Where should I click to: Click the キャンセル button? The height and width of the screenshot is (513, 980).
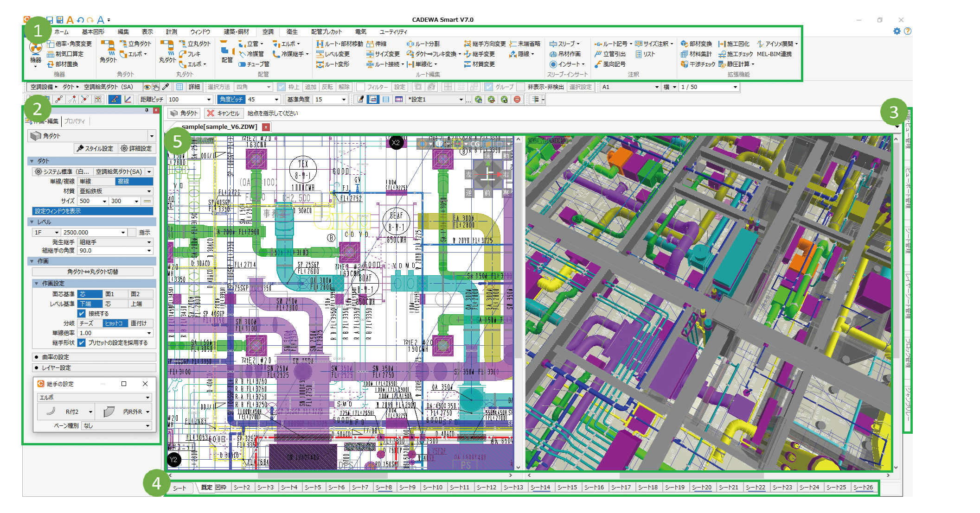224,113
